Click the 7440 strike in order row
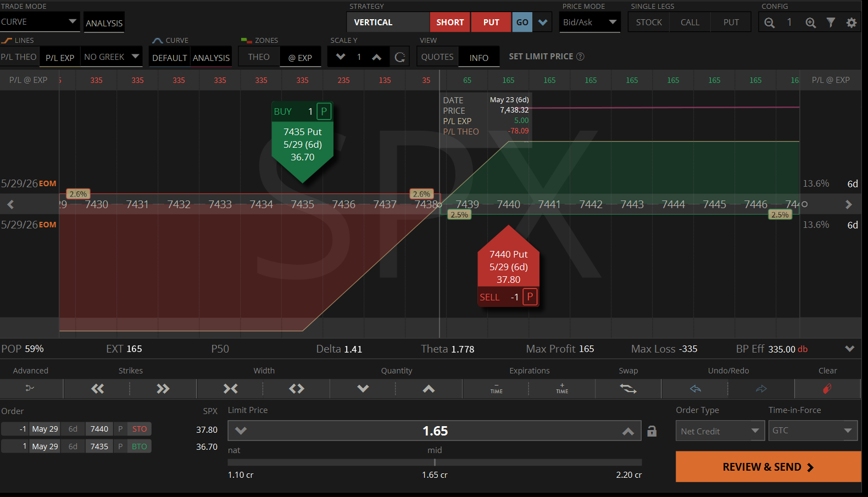 tap(99, 429)
